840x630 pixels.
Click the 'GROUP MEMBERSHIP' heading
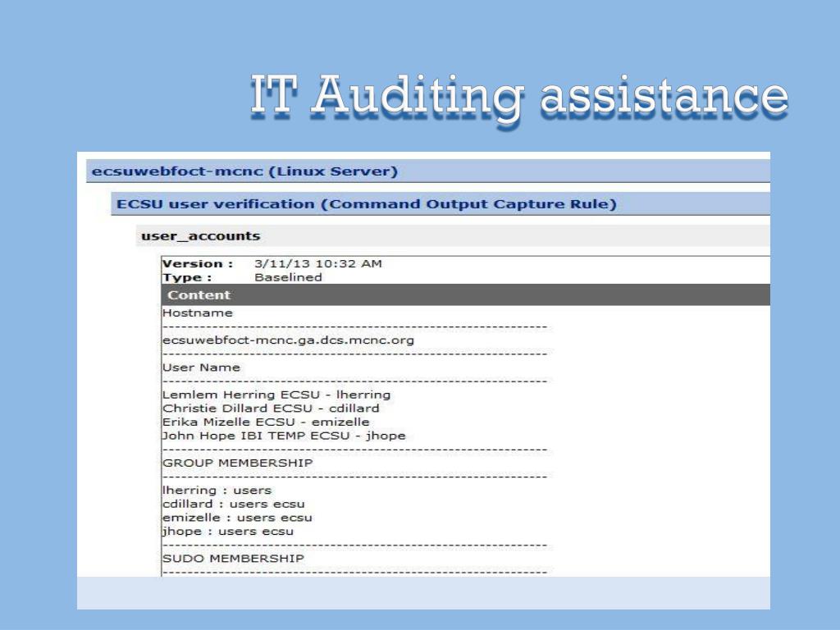237,463
